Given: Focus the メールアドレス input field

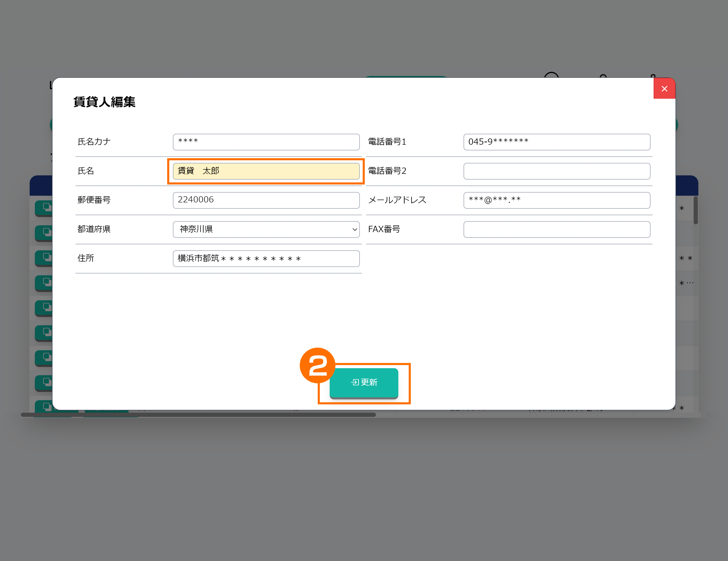Looking at the screenshot, I should point(556,200).
